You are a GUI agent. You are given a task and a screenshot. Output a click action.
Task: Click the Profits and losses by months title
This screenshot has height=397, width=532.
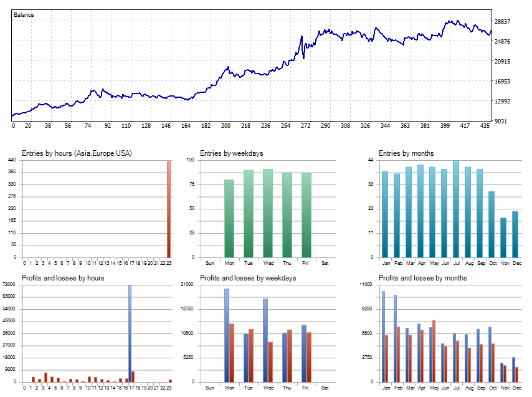pos(423,278)
